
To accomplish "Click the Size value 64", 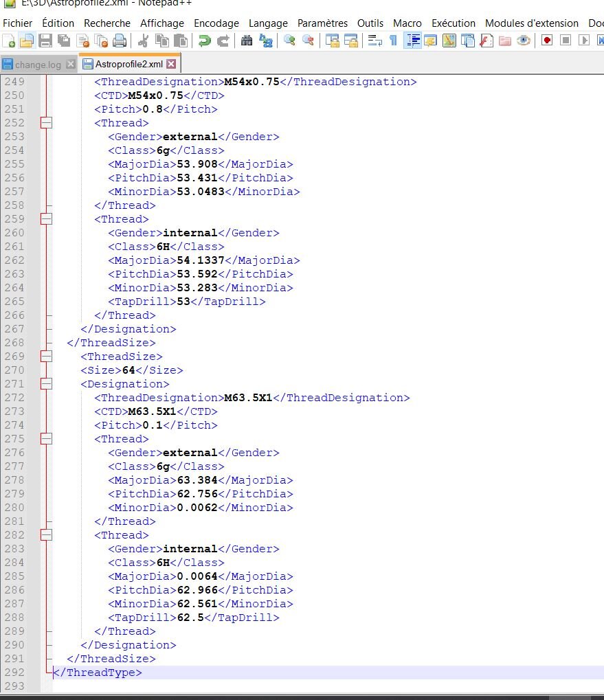I will point(128,370).
